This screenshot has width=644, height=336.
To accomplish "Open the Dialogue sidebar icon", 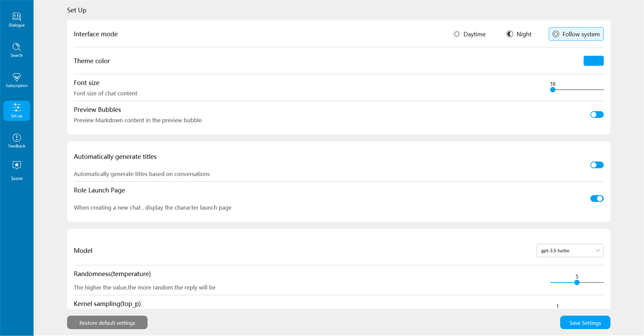I will tap(17, 17).
